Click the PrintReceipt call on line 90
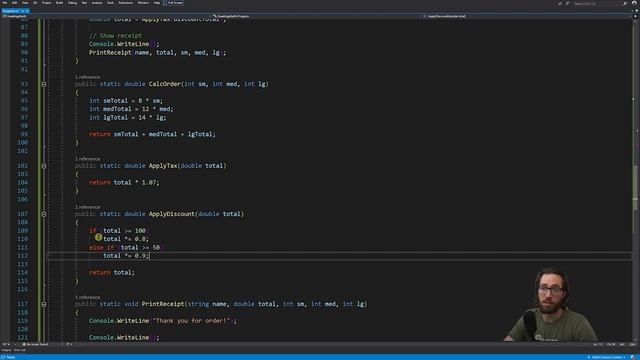The height and width of the screenshot is (360, 640). [x=158, y=53]
